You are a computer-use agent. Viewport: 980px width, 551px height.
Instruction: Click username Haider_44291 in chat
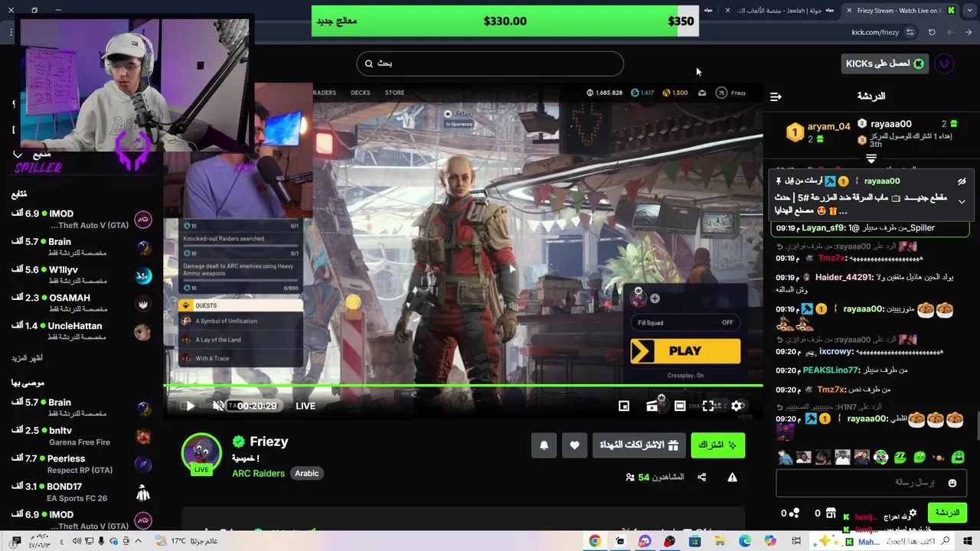click(x=844, y=277)
